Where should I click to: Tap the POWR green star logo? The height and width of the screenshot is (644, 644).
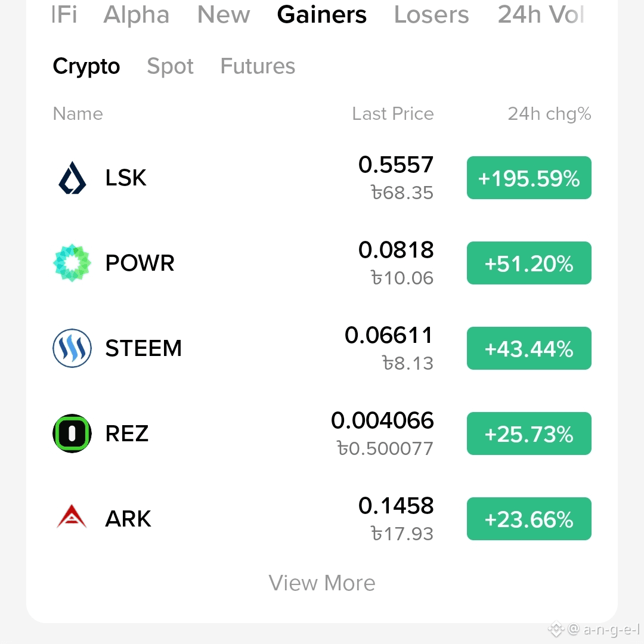(72, 263)
